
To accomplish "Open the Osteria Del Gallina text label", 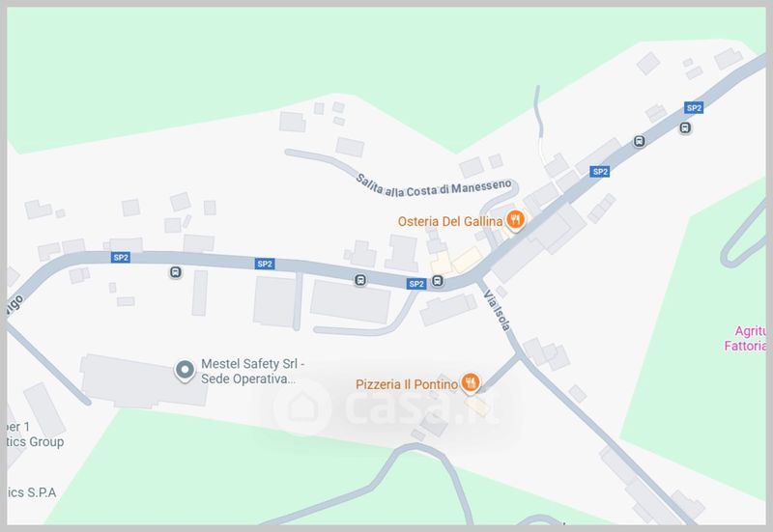I will (450, 222).
